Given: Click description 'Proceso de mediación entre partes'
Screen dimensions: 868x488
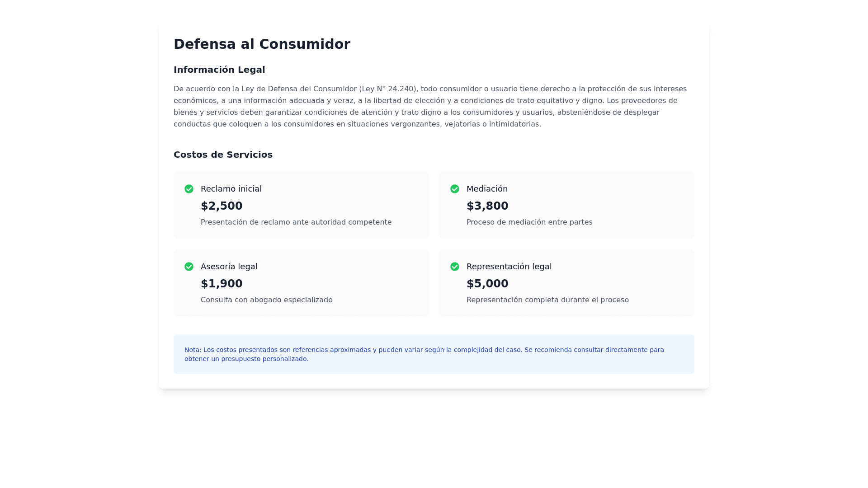Looking at the screenshot, I should coord(529,222).
